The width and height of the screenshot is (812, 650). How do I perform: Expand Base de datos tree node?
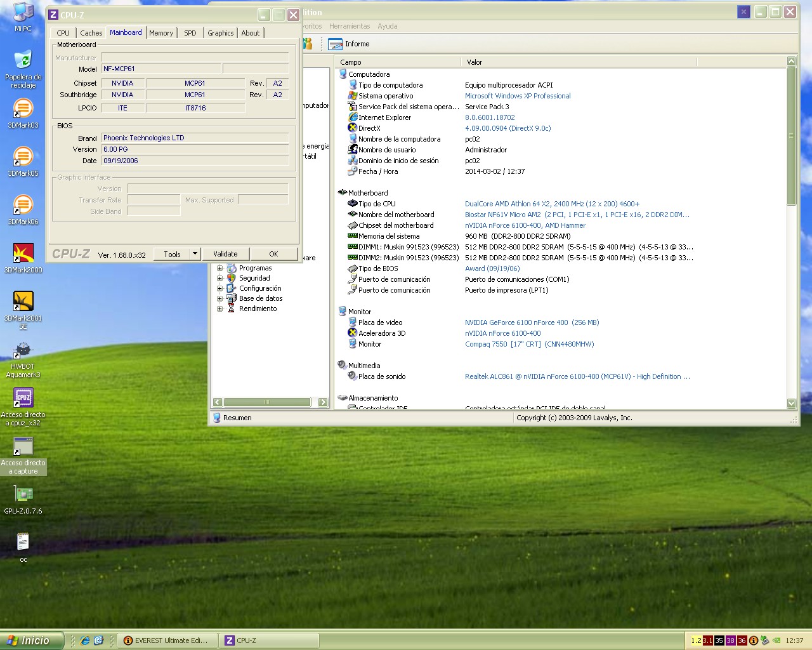(x=220, y=298)
